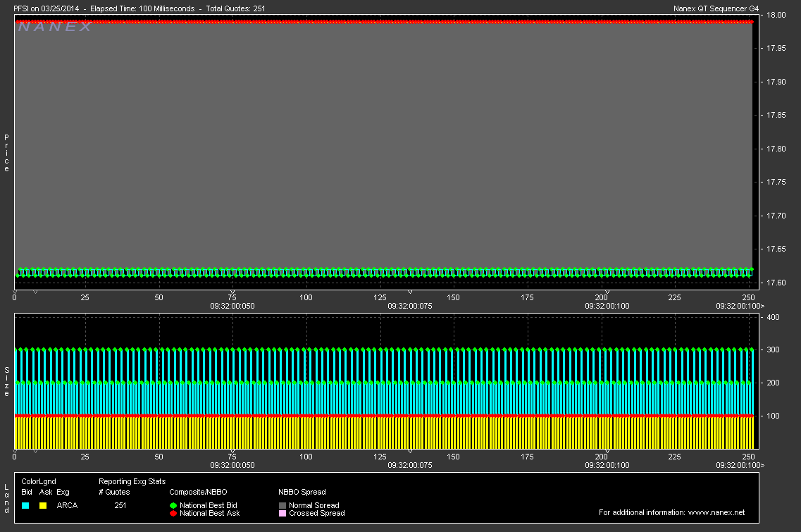Click the 17.90 price axis label
Viewport: 801px width, 532px height.
coord(776,82)
